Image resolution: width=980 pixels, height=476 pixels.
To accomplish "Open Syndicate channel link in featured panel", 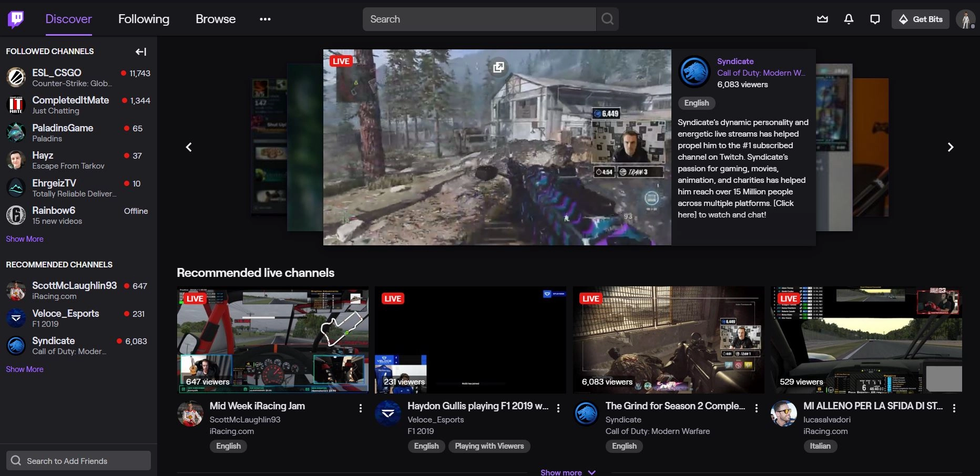I will [x=736, y=61].
